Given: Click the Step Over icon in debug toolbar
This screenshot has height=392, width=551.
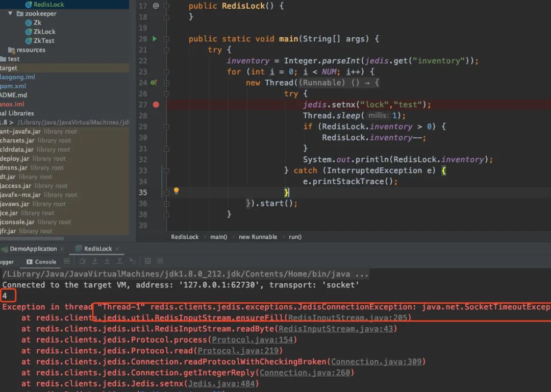Looking at the screenshot, I should click(82, 261).
